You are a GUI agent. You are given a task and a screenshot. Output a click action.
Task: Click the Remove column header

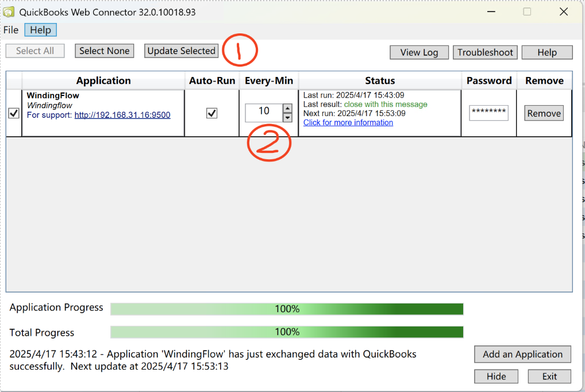[x=544, y=80]
